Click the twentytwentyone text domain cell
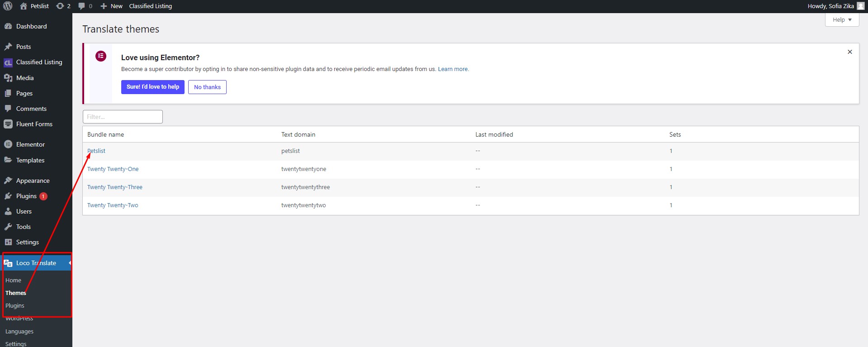Image resolution: width=868 pixels, height=347 pixels. [304, 169]
